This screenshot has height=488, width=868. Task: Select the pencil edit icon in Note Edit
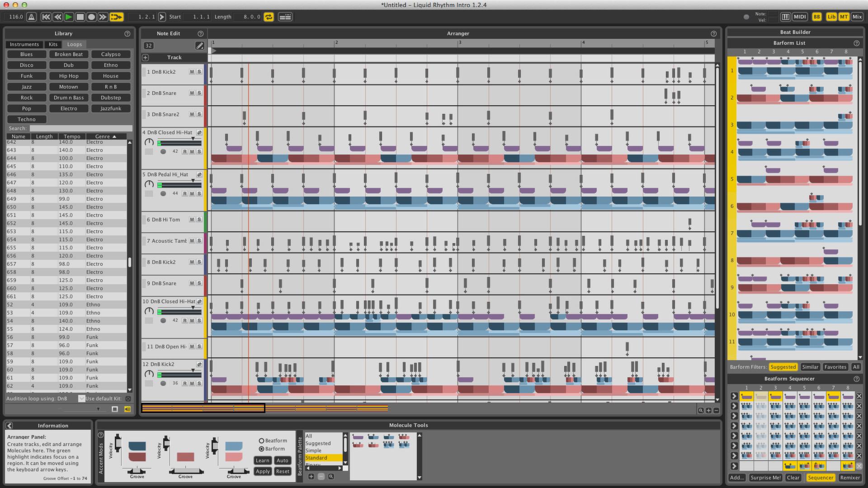click(200, 45)
